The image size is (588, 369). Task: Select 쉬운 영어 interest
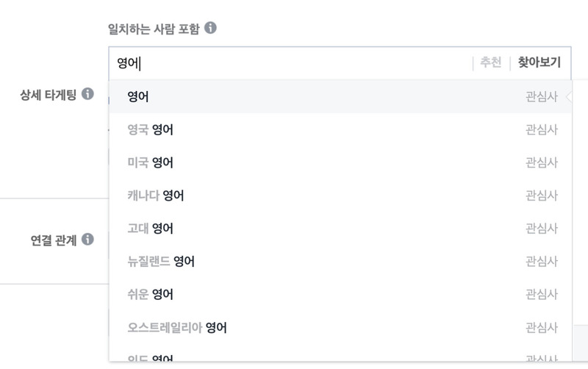pyautogui.click(x=340, y=295)
